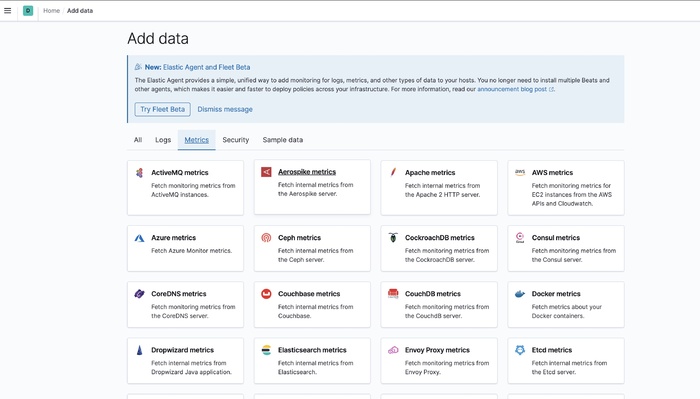Click the Dropwizard logo icon
This screenshot has width=700, height=399.
[x=139, y=350]
